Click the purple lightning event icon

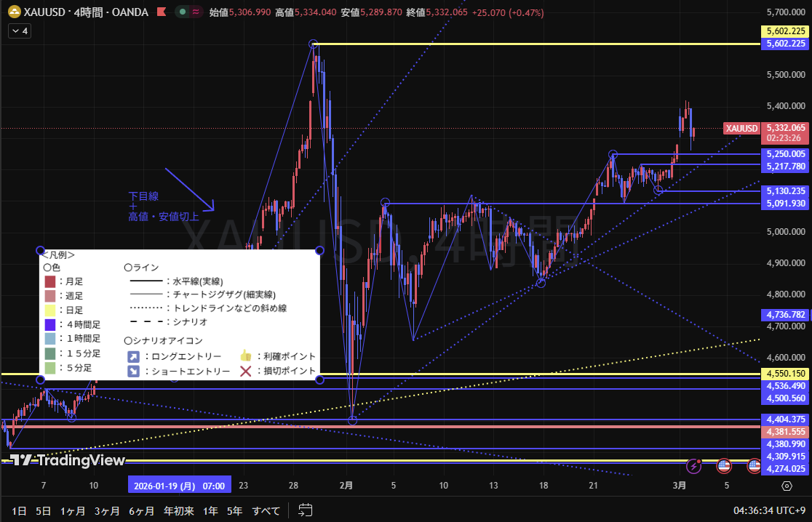click(697, 464)
